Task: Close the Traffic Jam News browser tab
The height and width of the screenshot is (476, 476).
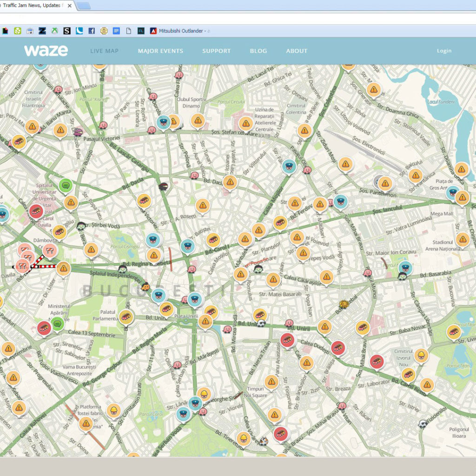Action: (69, 6)
